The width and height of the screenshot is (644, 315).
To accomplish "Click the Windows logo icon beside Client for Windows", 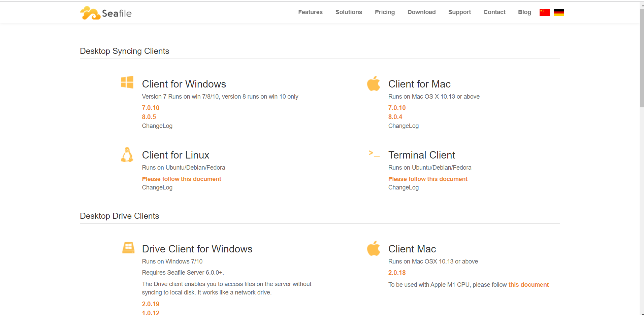I will tap(127, 82).
